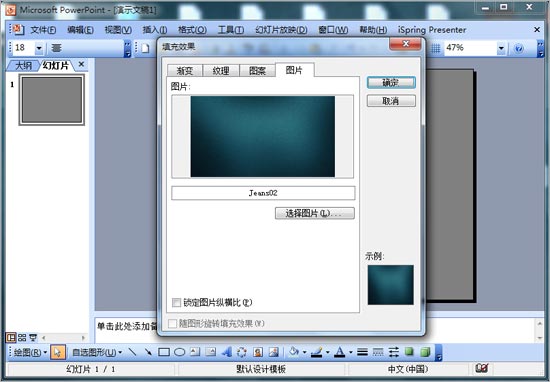Close the slides pane with X

pyautogui.click(x=81, y=64)
